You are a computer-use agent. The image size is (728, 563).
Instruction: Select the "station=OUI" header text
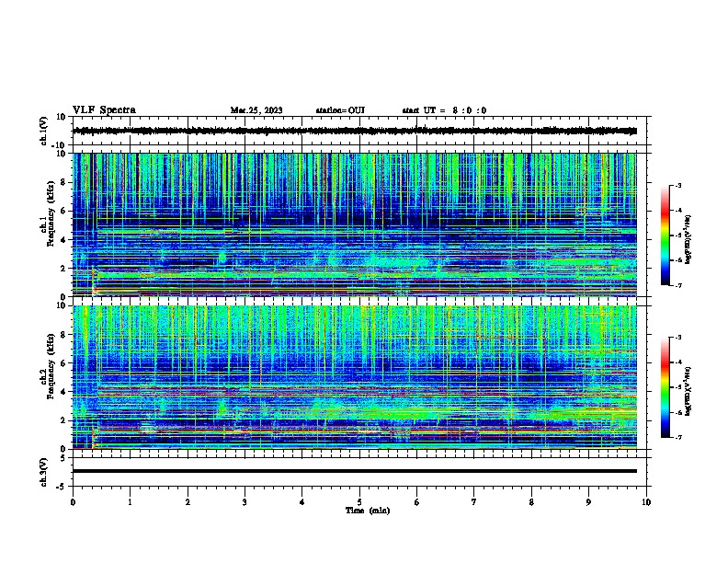click(340, 110)
